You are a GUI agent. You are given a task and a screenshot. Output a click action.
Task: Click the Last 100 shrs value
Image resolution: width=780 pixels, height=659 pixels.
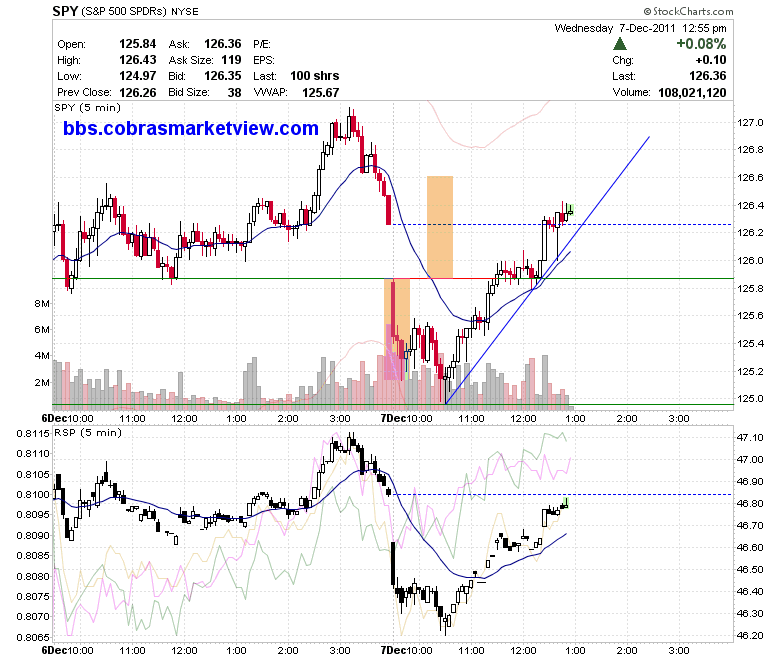(314, 76)
